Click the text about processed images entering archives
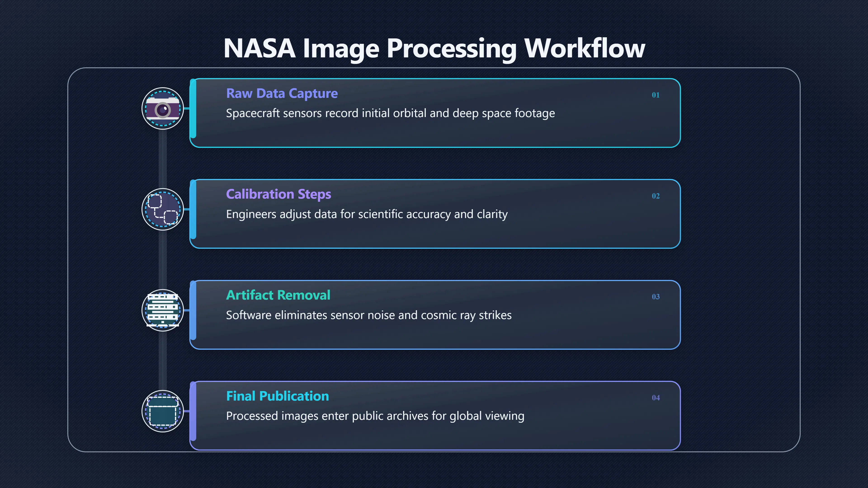This screenshot has height=488, width=868. (375, 416)
